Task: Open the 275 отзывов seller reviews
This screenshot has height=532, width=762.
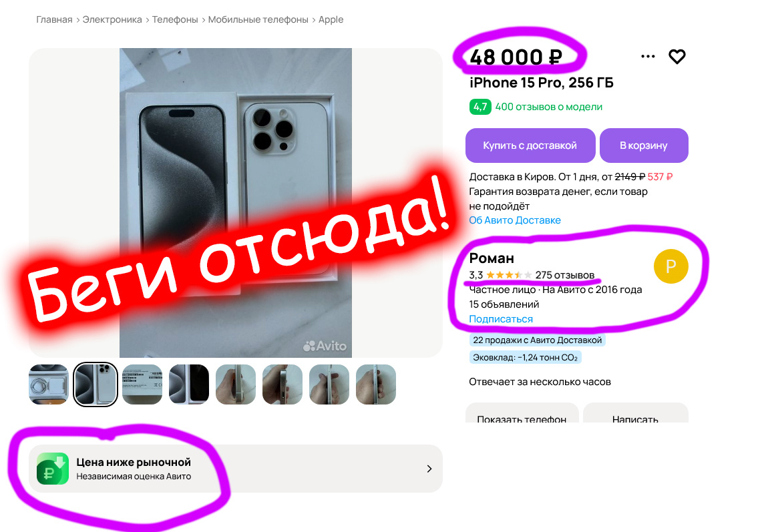Action: click(x=565, y=275)
